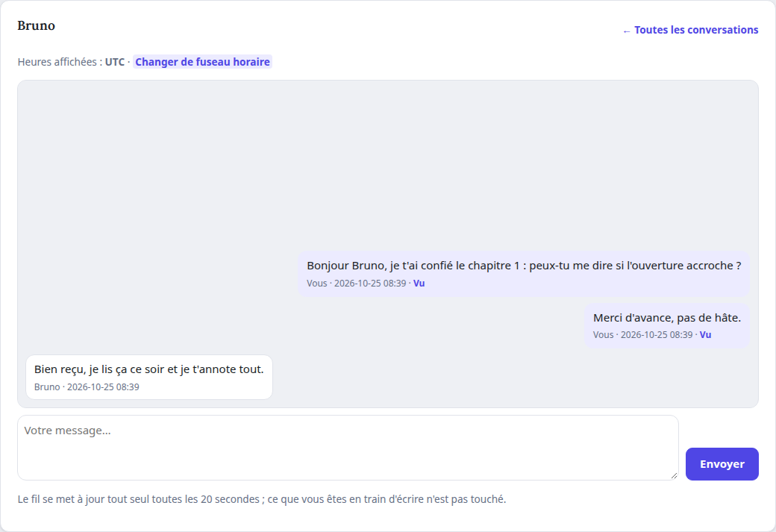Click Vu status under 'Merci d'avance' message
Viewport: 776px width, 532px height.
[705, 335]
